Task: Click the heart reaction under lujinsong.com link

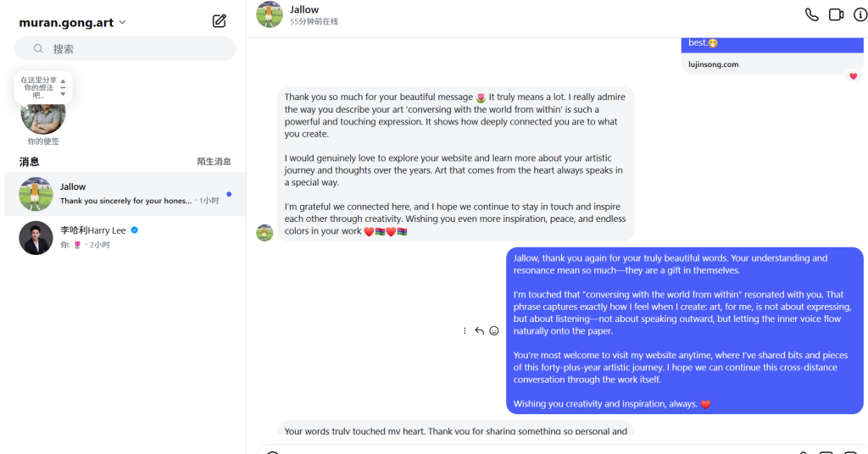Action: [853, 76]
